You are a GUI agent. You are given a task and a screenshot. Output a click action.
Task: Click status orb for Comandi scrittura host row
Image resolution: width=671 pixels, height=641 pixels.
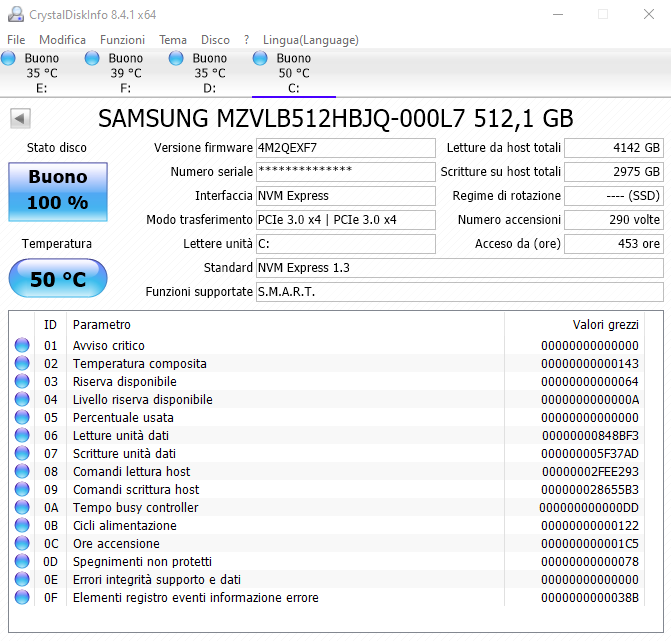[x=22, y=489]
